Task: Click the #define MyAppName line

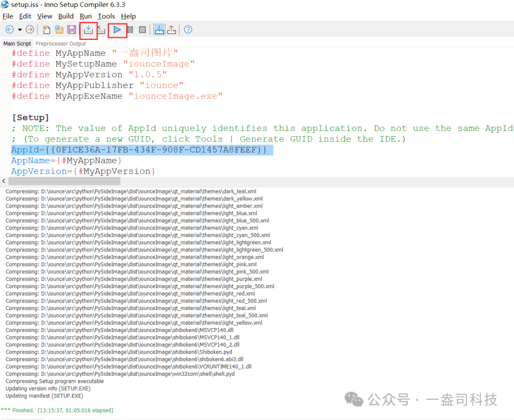Action: (x=95, y=53)
